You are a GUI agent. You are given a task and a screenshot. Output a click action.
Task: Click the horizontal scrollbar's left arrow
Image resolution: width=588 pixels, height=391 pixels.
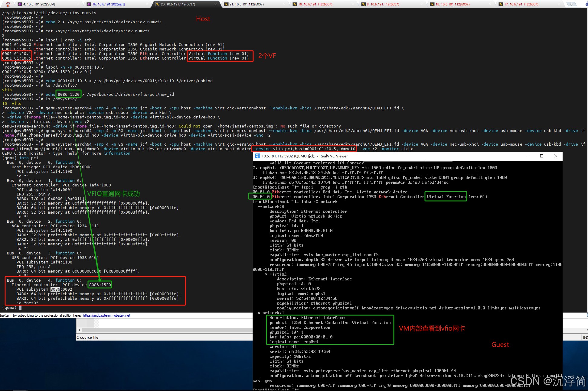(x=80, y=330)
